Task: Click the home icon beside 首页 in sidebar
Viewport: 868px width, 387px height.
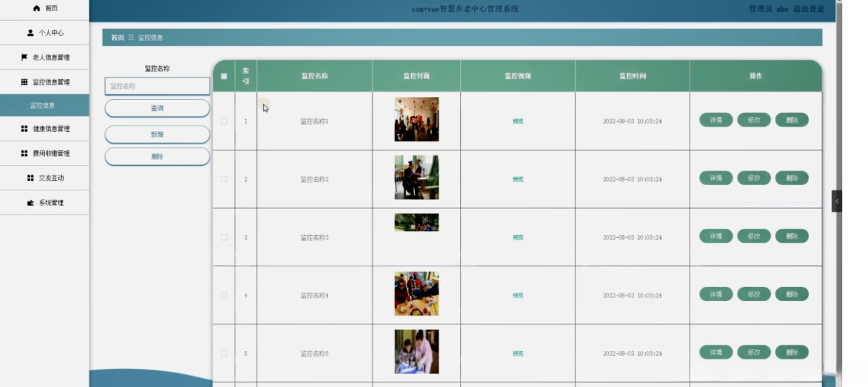Action: [37, 8]
